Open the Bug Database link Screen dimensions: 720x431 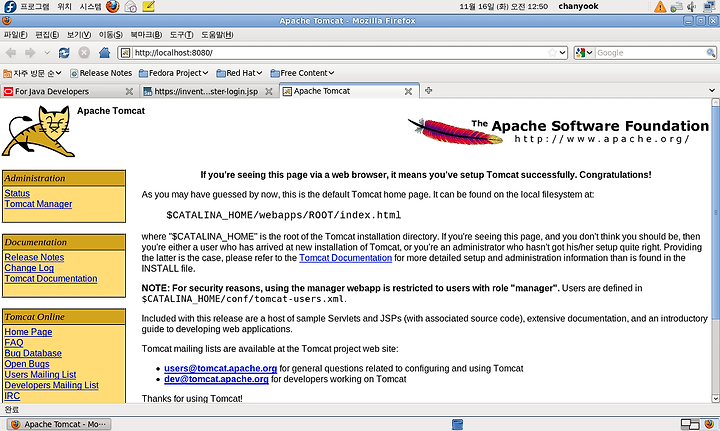33,353
